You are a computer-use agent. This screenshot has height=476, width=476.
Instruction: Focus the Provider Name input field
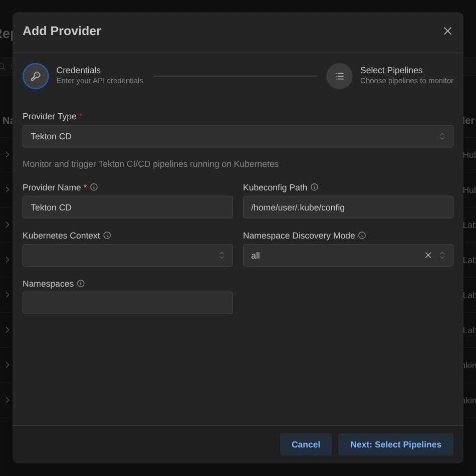tap(127, 207)
